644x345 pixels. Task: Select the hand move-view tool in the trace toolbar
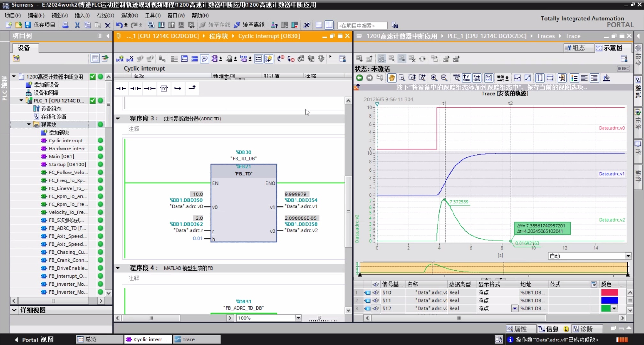click(391, 78)
